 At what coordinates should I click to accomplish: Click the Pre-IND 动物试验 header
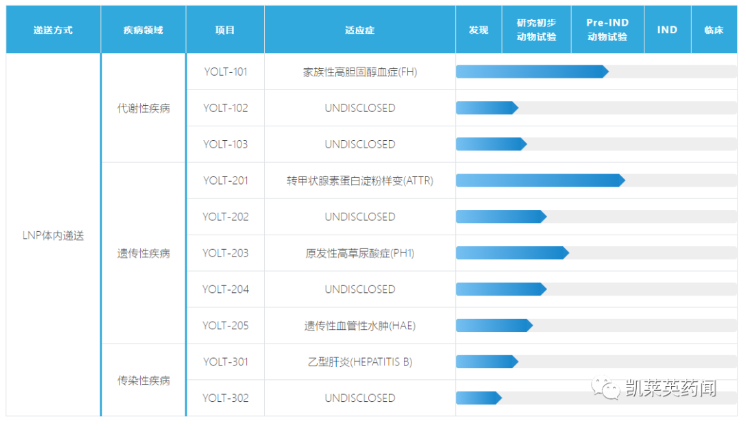[608, 30]
